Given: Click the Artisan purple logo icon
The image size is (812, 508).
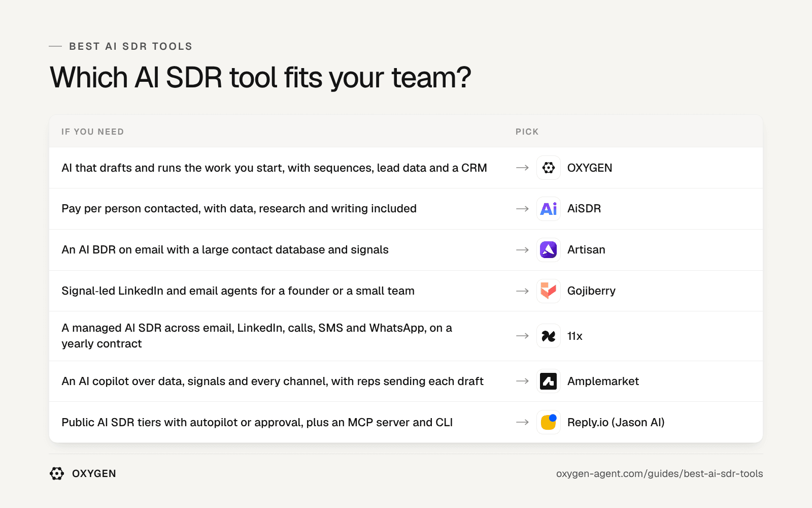Looking at the screenshot, I should pos(549,250).
